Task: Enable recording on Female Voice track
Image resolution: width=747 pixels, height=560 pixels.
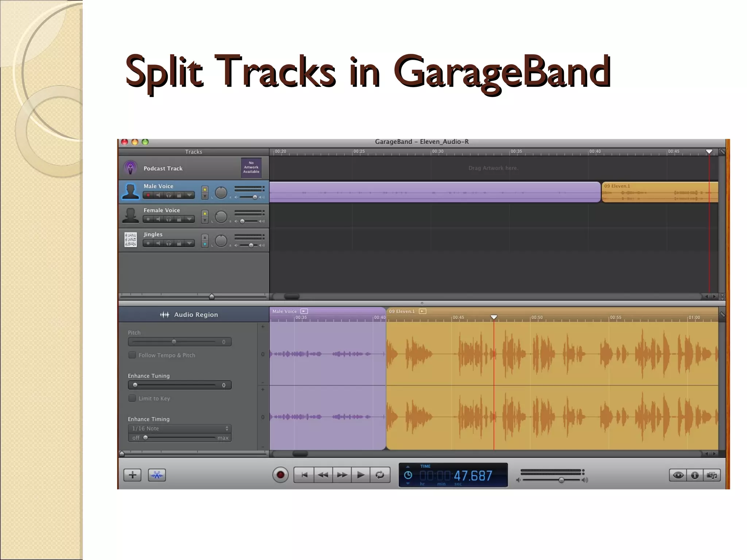Action: pos(148,219)
